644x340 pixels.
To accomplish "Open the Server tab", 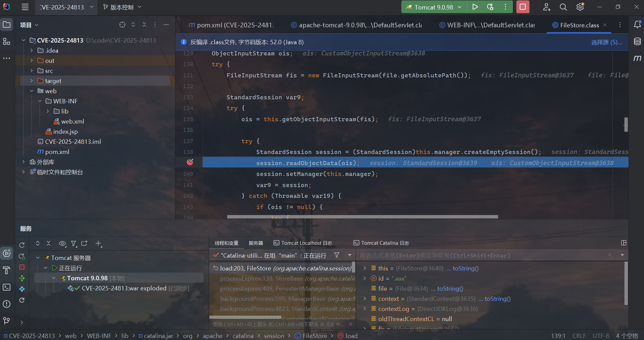I will click(256, 243).
